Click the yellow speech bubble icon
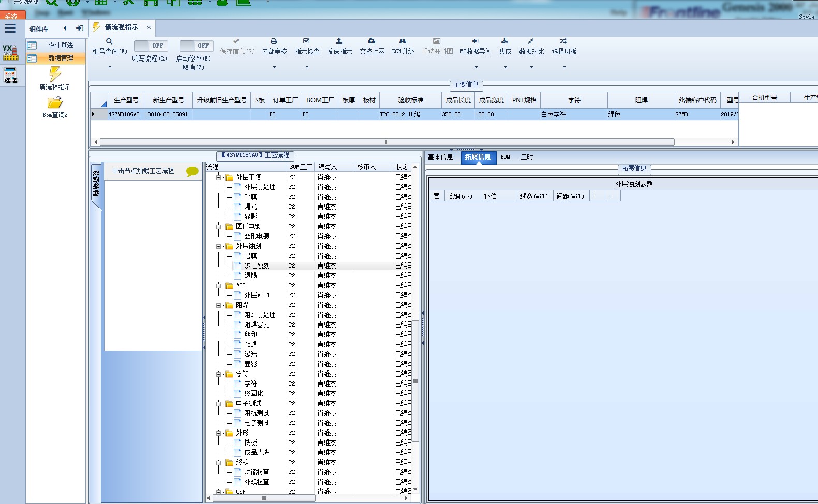The image size is (818, 504). tap(192, 171)
